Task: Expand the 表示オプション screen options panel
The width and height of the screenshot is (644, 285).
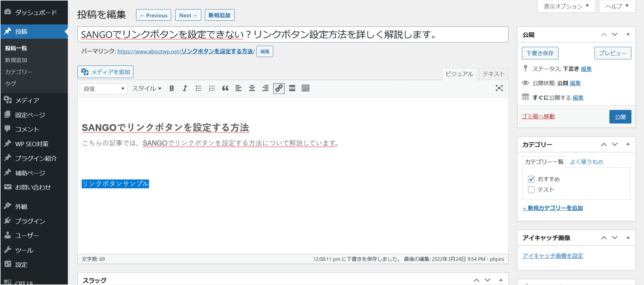Action: pos(566,6)
